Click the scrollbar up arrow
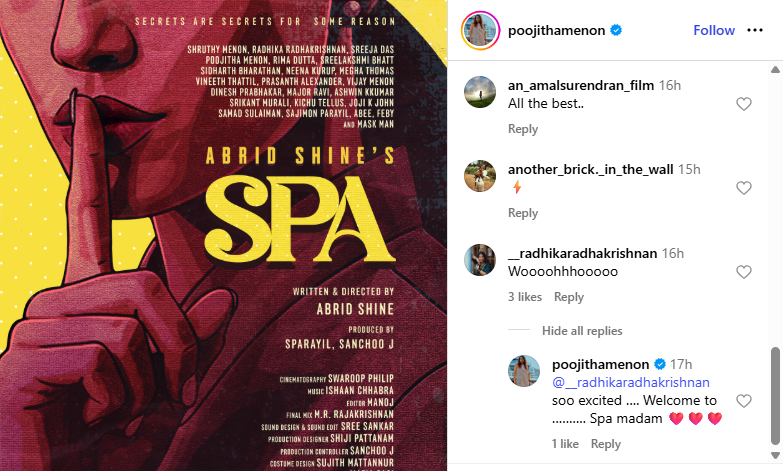Image resolution: width=783 pixels, height=471 pixels. [x=775, y=69]
